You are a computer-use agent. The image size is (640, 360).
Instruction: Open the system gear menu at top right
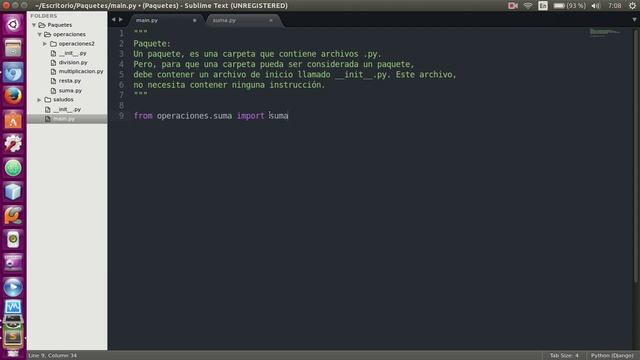632,6
